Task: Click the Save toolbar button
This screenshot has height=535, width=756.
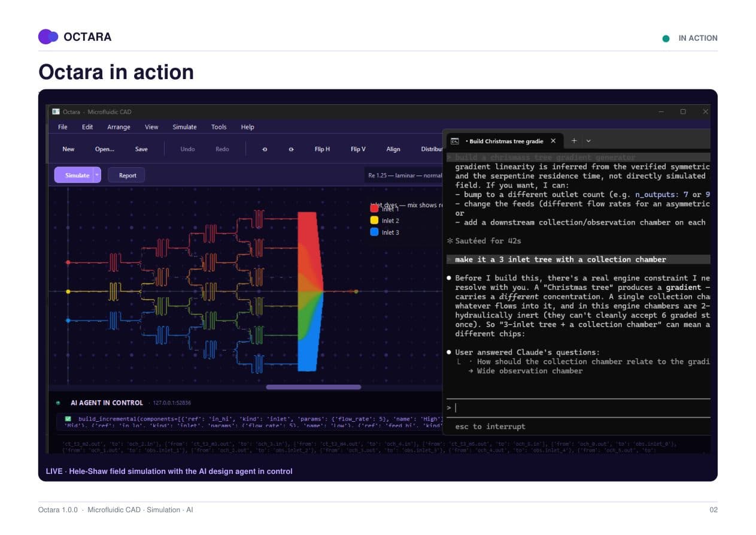Action: (141, 149)
